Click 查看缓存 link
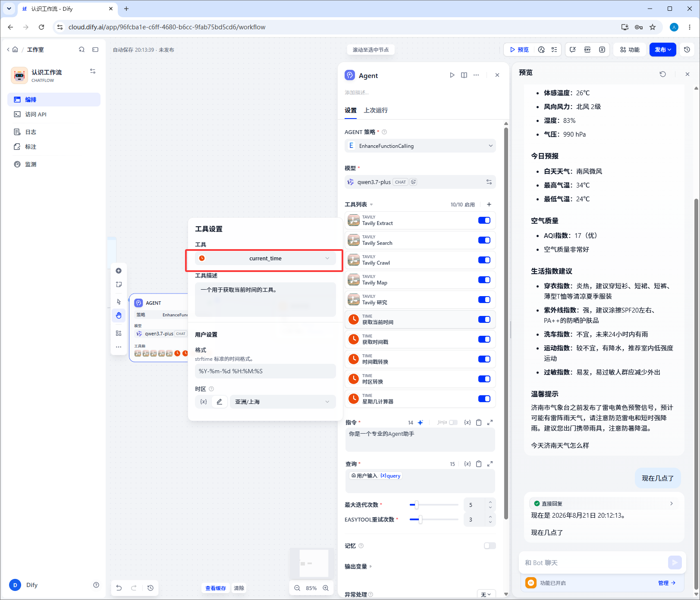The width and height of the screenshot is (700, 600). click(x=216, y=588)
